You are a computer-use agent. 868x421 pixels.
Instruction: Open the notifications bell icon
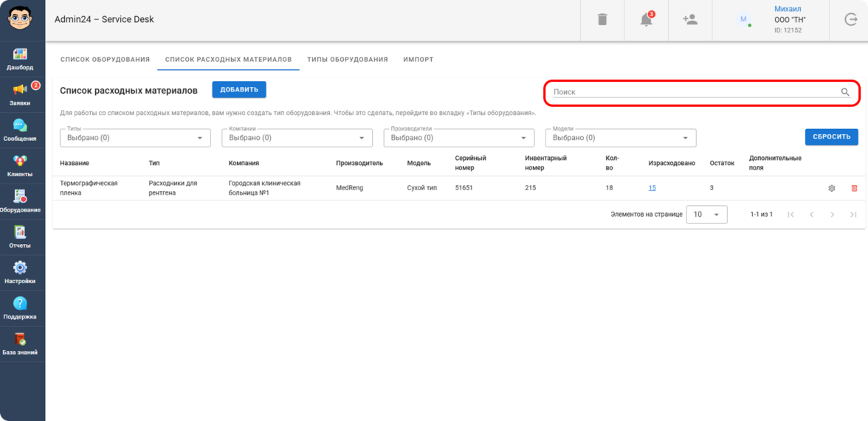(x=646, y=20)
